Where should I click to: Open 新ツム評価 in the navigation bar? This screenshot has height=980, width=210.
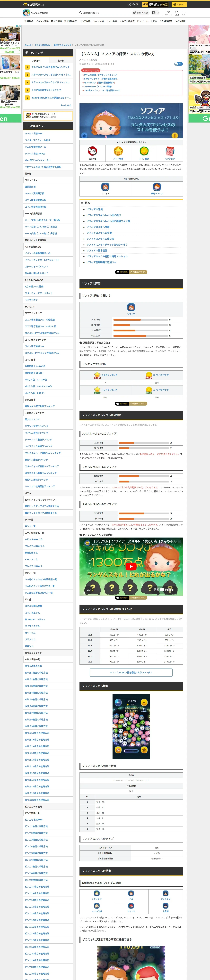pos(56,21)
